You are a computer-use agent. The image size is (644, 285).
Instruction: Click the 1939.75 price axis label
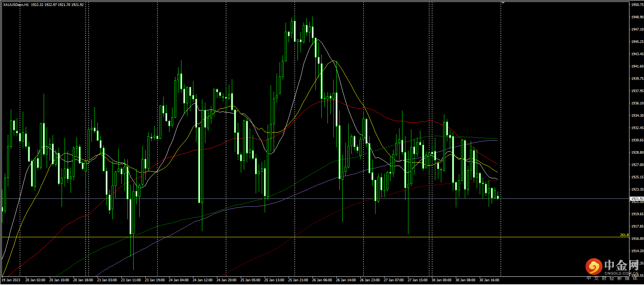(x=637, y=79)
